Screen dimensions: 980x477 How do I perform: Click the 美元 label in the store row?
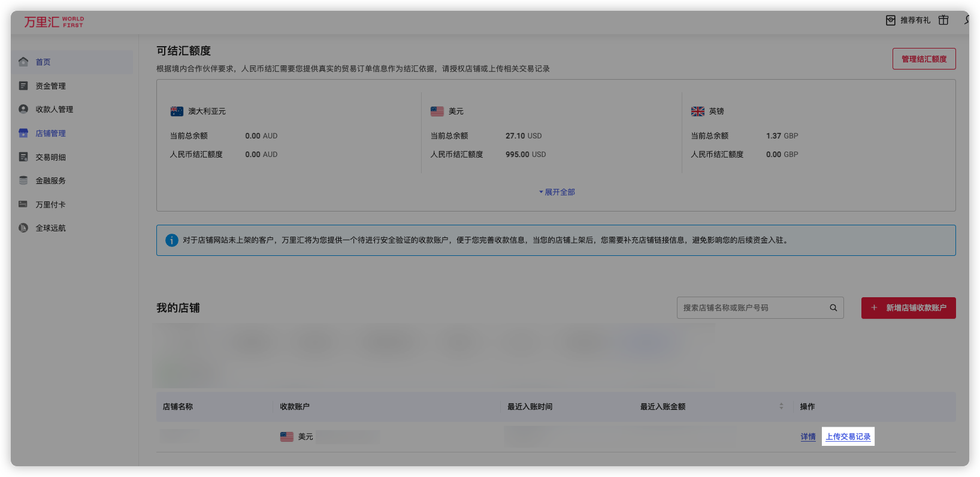tap(306, 437)
